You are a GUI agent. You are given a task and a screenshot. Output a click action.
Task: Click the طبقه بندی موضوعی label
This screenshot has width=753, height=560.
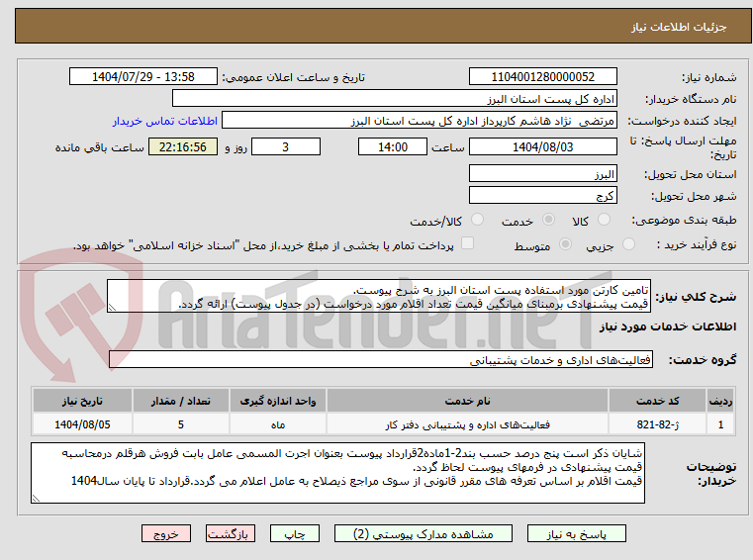(x=684, y=220)
